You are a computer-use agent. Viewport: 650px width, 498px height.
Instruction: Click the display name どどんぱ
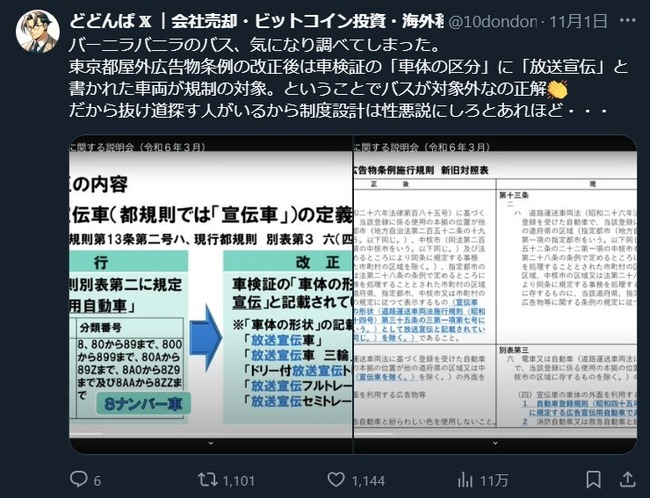coord(102,21)
